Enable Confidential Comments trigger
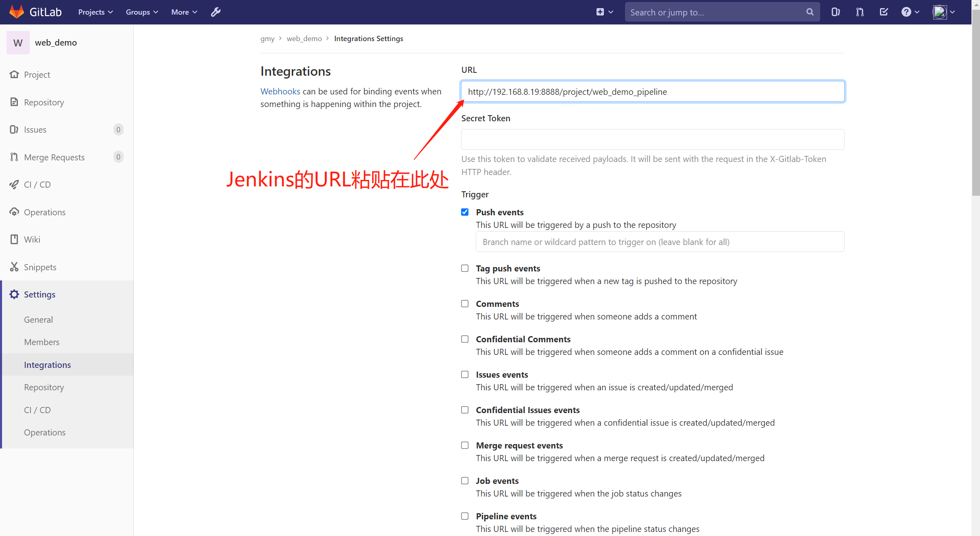980x536 pixels. [x=465, y=339]
